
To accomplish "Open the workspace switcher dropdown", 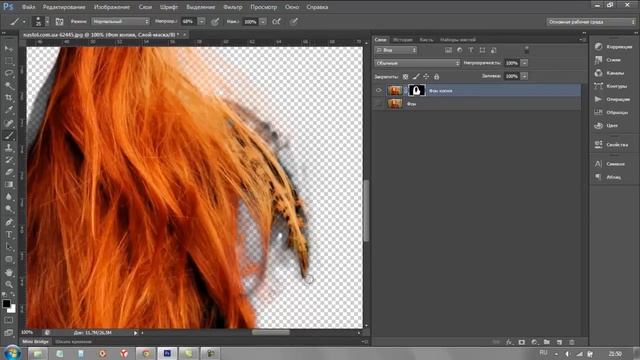I will pos(591,22).
